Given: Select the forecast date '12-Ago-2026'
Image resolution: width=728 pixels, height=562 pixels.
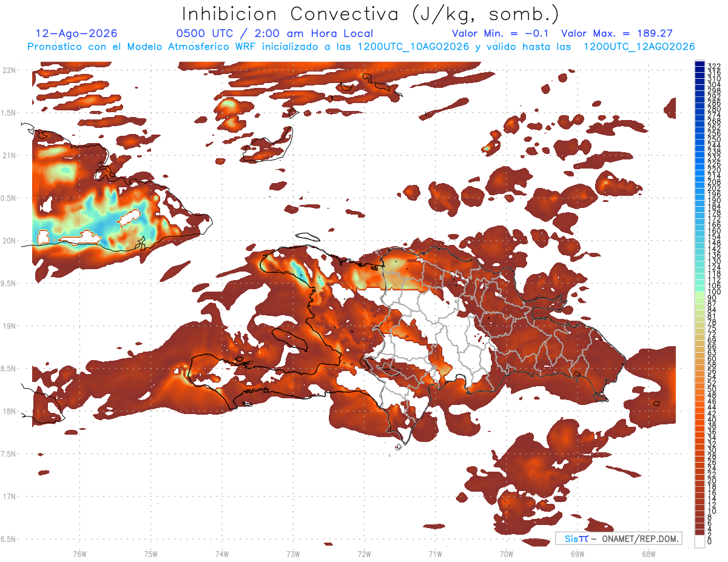Looking at the screenshot, I should coord(76,33).
